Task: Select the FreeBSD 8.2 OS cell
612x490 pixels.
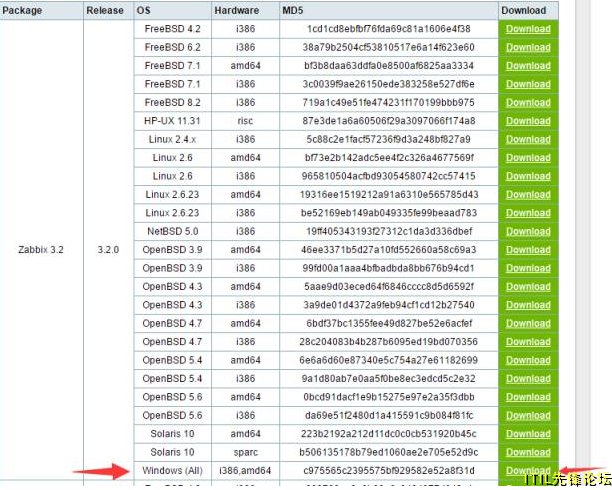Action: pos(173,102)
